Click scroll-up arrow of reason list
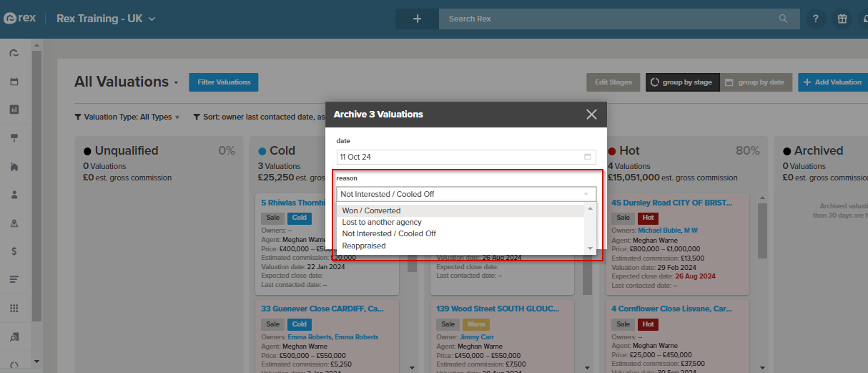868x373 pixels. tap(590, 209)
